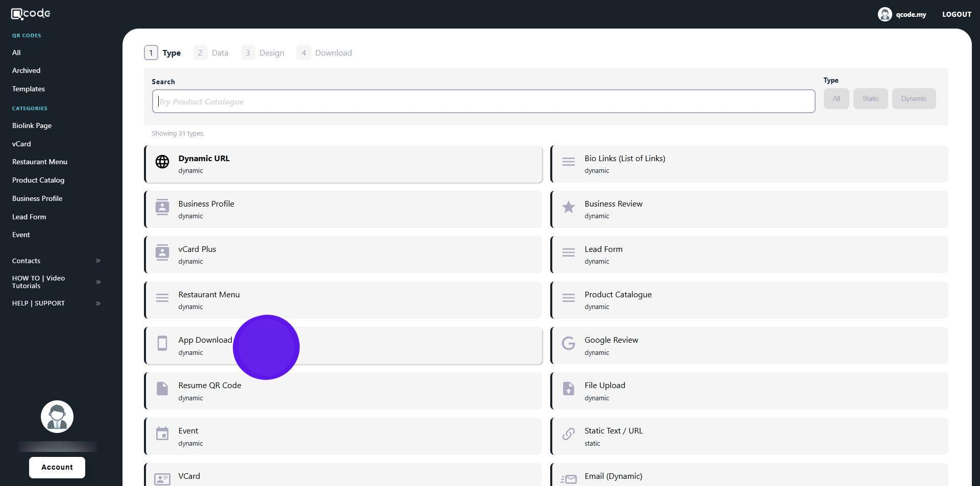Click the vCard Plus contact icon
980x486 pixels.
click(x=162, y=252)
